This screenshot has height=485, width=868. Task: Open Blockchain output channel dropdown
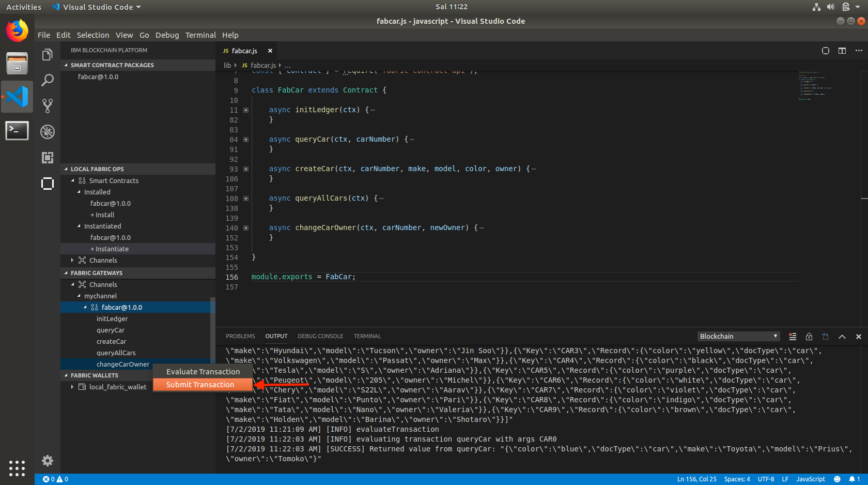738,337
